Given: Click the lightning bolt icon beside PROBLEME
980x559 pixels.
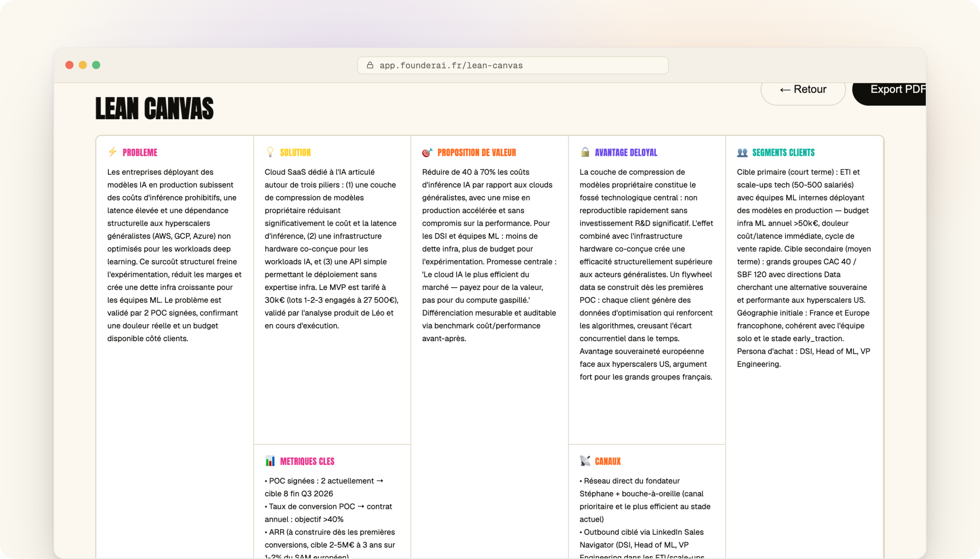Looking at the screenshot, I should click(112, 152).
